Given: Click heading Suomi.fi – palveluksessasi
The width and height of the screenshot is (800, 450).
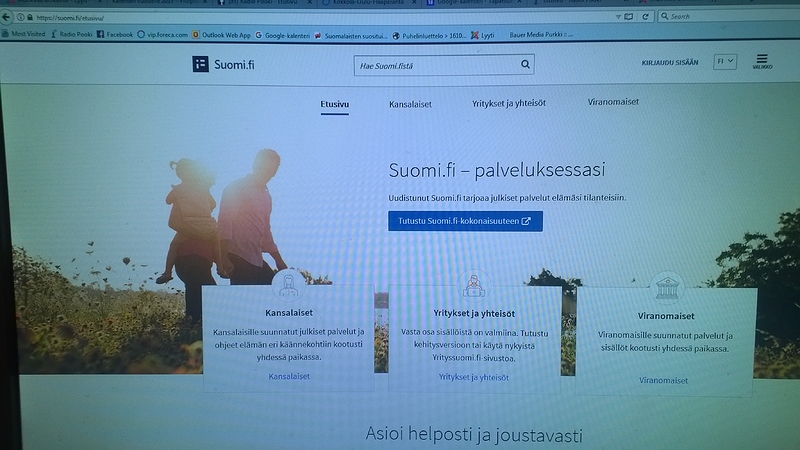Looking at the screenshot, I should (x=497, y=169).
